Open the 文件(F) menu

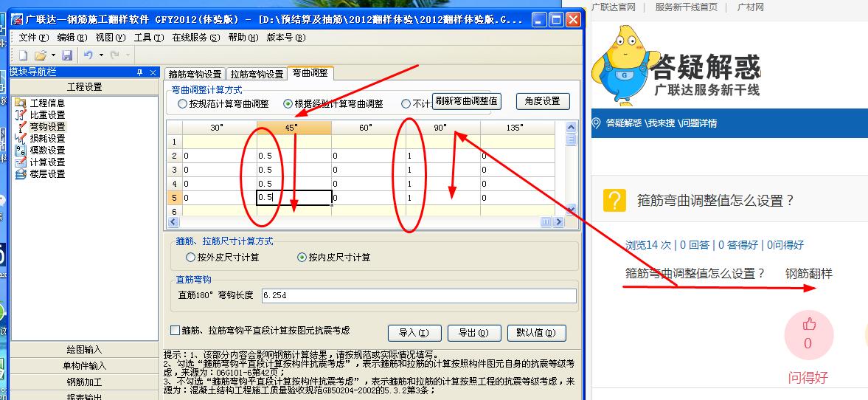coord(35,38)
